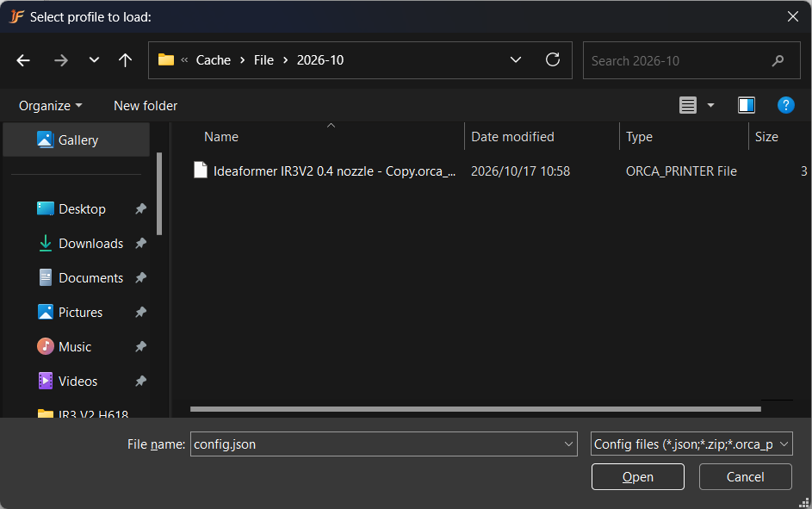Click the Open button
812x509 pixels.
coord(637,476)
